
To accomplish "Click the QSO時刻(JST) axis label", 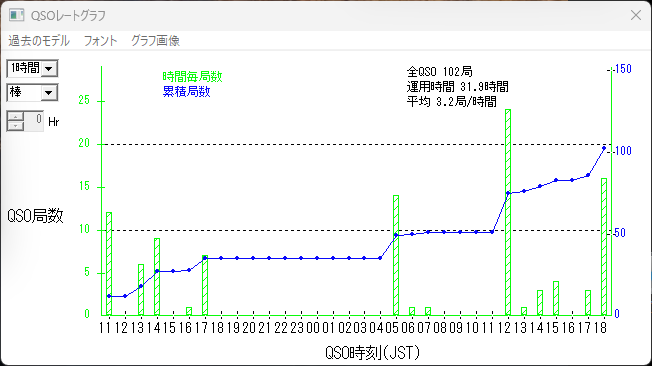I will click(372, 353).
